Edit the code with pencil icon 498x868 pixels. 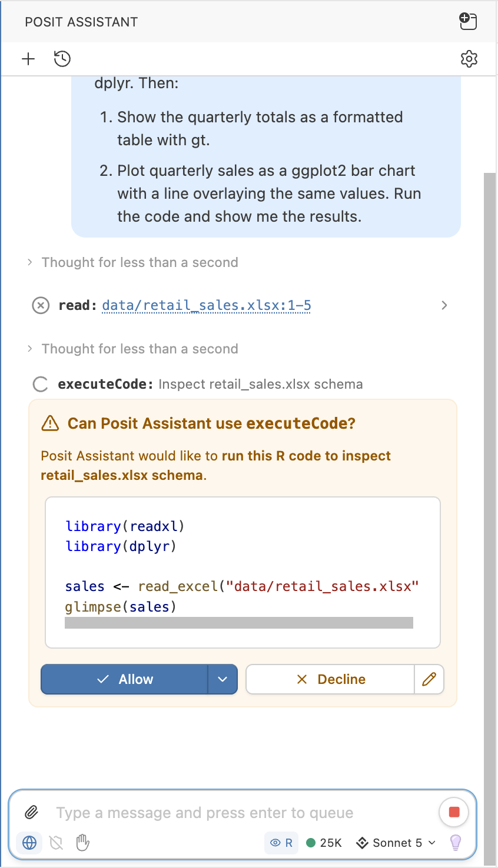pos(429,679)
